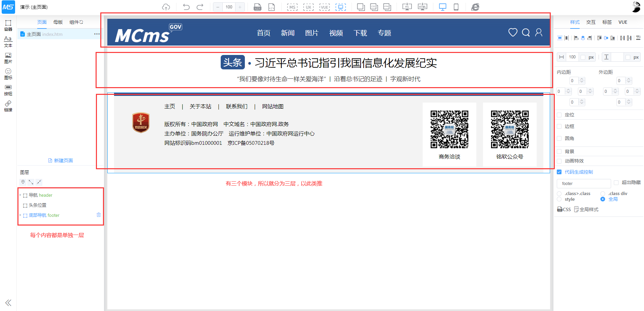Switch to mobile phone preview
The height and width of the screenshot is (311, 644).
coord(456,7)
